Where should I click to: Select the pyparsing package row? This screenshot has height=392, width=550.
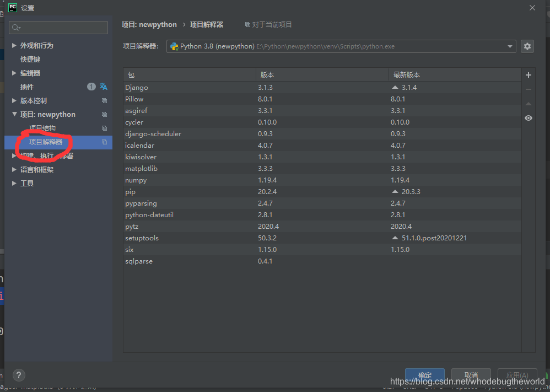click(322, 203)
